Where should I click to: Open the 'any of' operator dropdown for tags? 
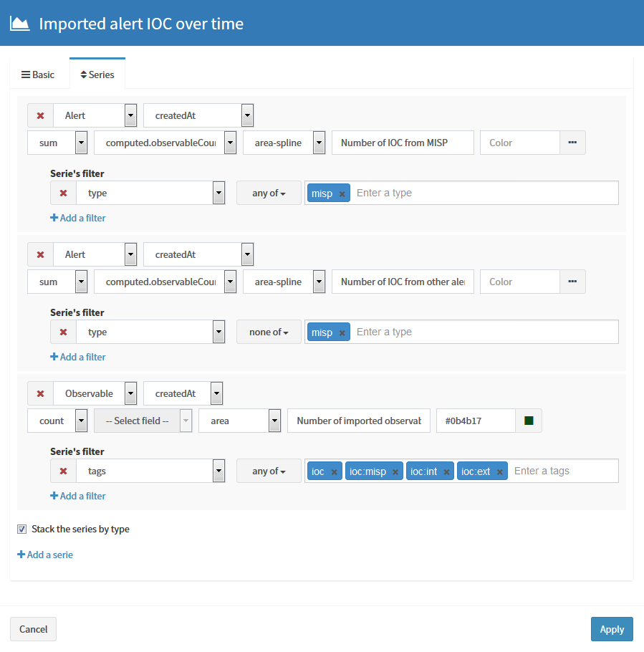click(269, 471)
